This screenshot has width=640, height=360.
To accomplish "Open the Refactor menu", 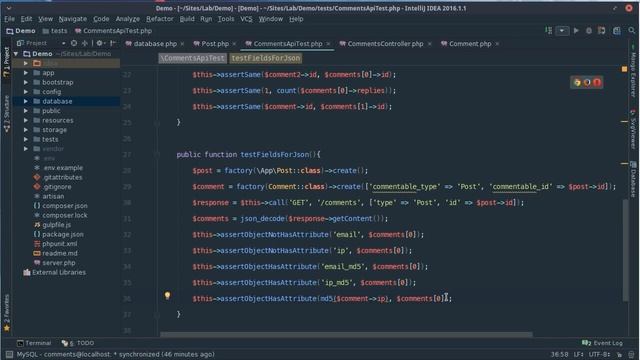I will 160,19.
